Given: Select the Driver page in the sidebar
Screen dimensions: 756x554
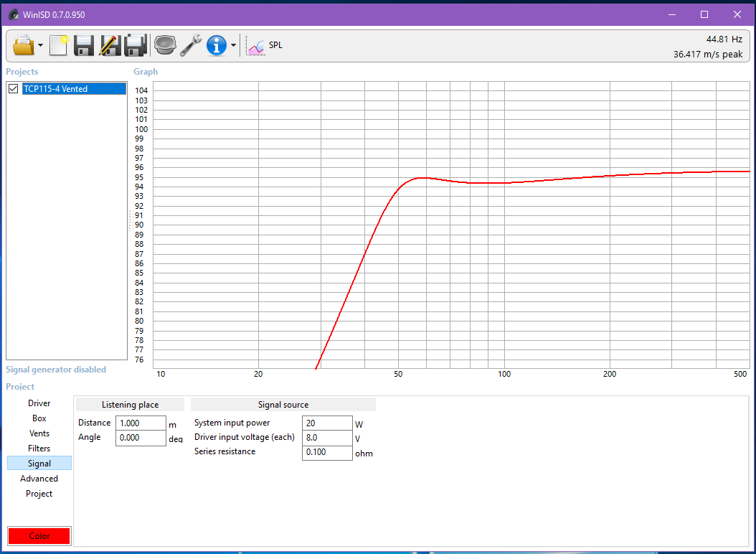Looking at the screenshot, I should click(x=39, y=403).
